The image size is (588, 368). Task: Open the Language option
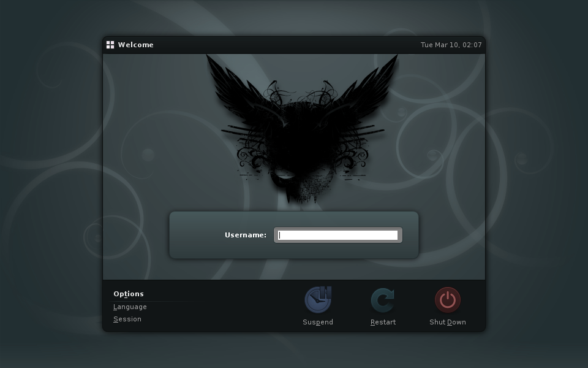coord(130,307)
